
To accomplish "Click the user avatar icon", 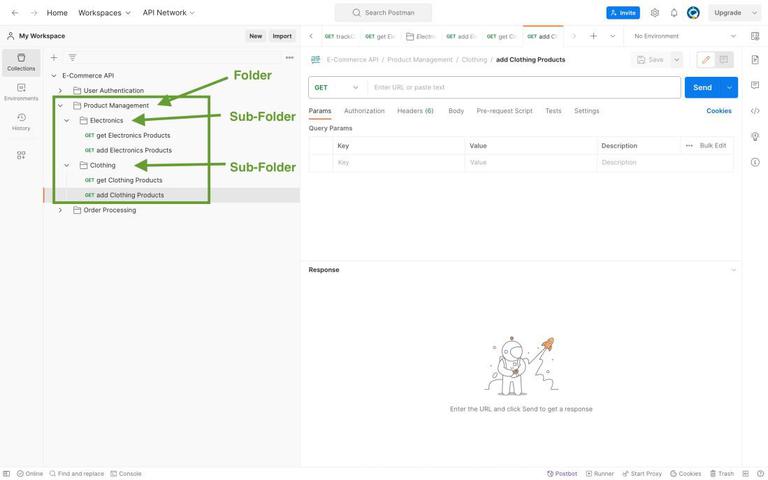I will [693, 13].
